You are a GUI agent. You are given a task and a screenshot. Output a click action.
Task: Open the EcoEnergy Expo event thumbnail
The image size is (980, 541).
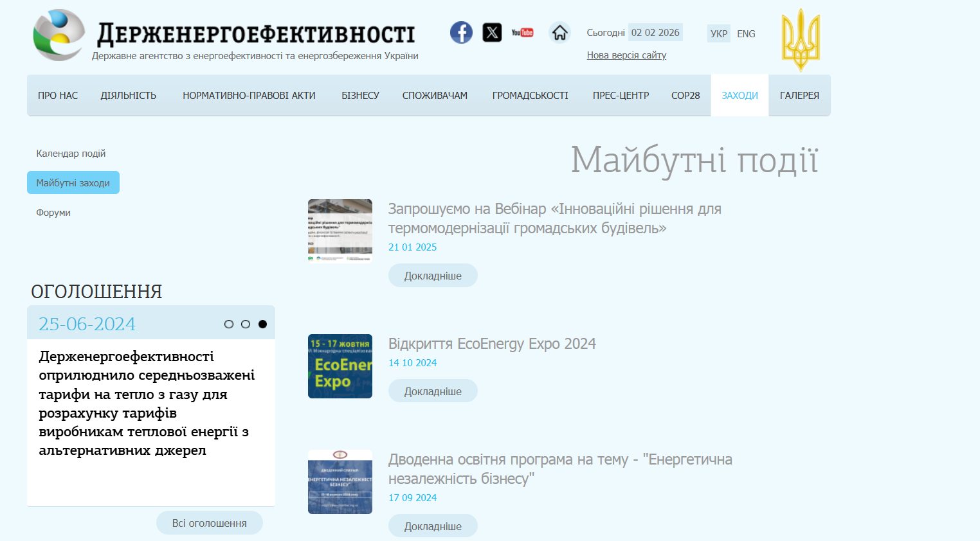340,366
